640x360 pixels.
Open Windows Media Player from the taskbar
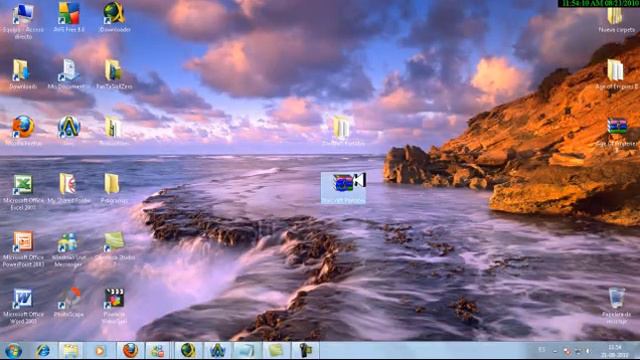[x=100, y=351]
